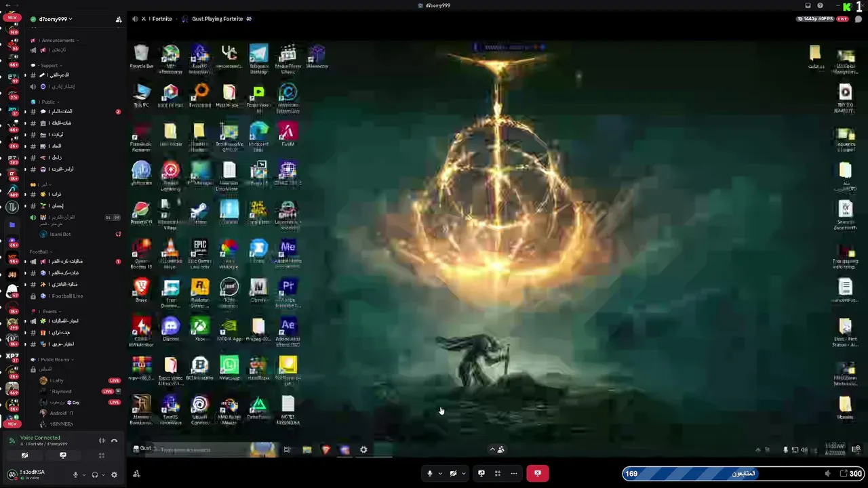The height and width of the screenshot is (488, 868).
Task: Click File Explorer on the streamed taskbar
Action: (307, 449)
